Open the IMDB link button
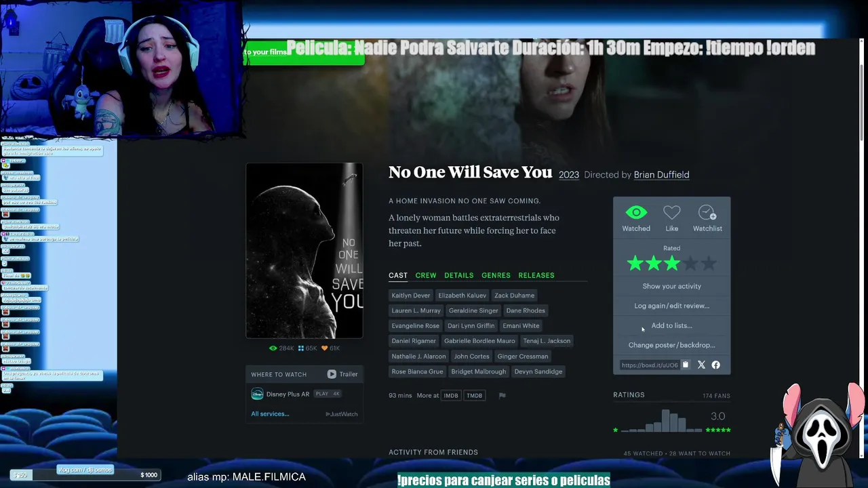 click(451, 396)
